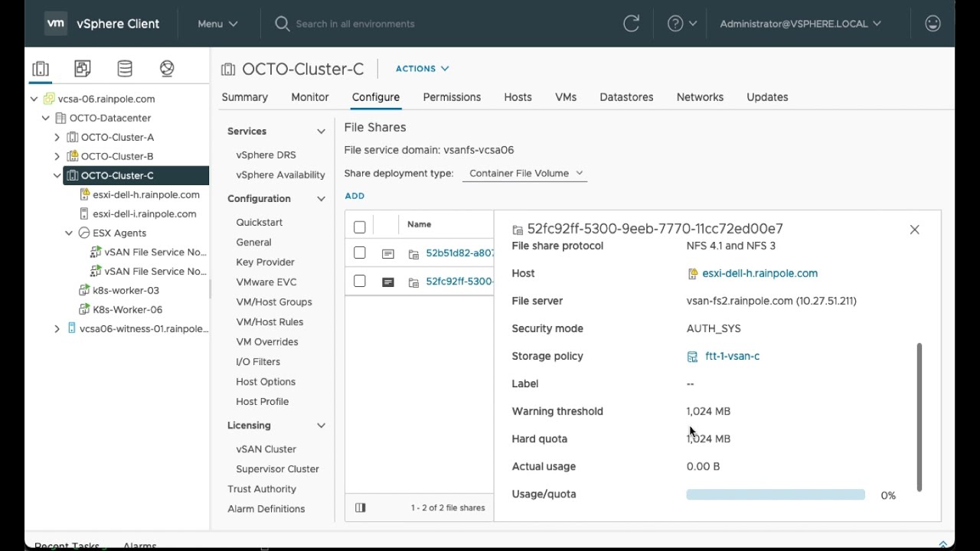Screen dimensions: 980x551
Task: Open the help question mark menu
Action: tap(681, 24)
